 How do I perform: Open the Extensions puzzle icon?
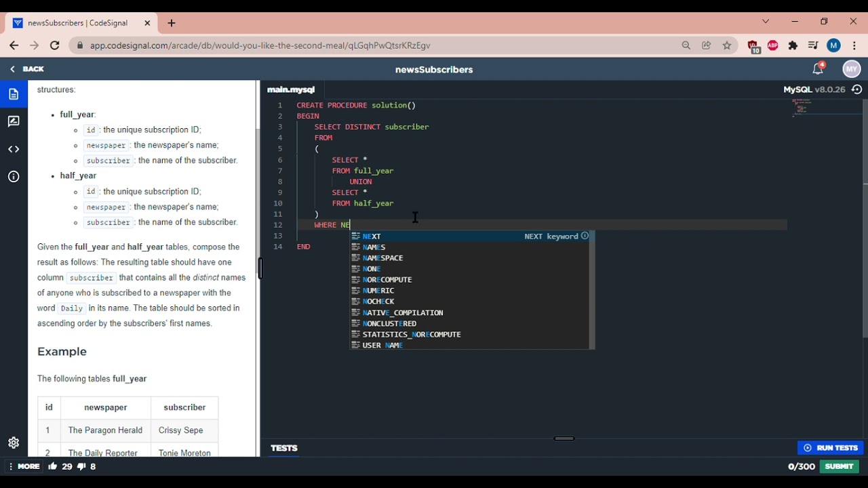(x=793, y=45)
